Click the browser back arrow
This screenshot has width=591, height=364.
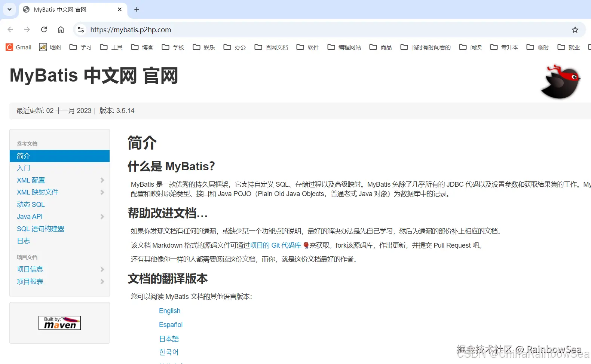[x=10, y=30]
